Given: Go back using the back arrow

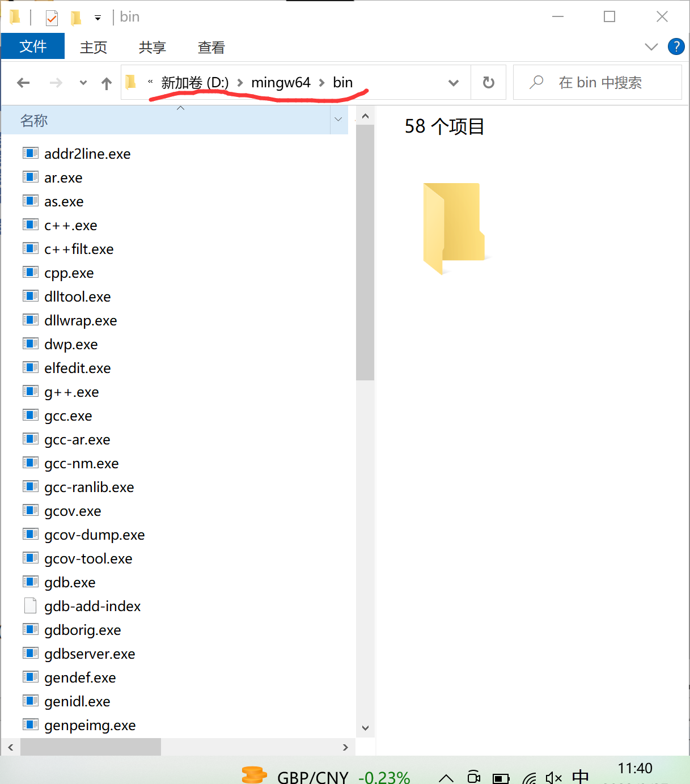Looking at the screenshot, I should click(23, 83).
